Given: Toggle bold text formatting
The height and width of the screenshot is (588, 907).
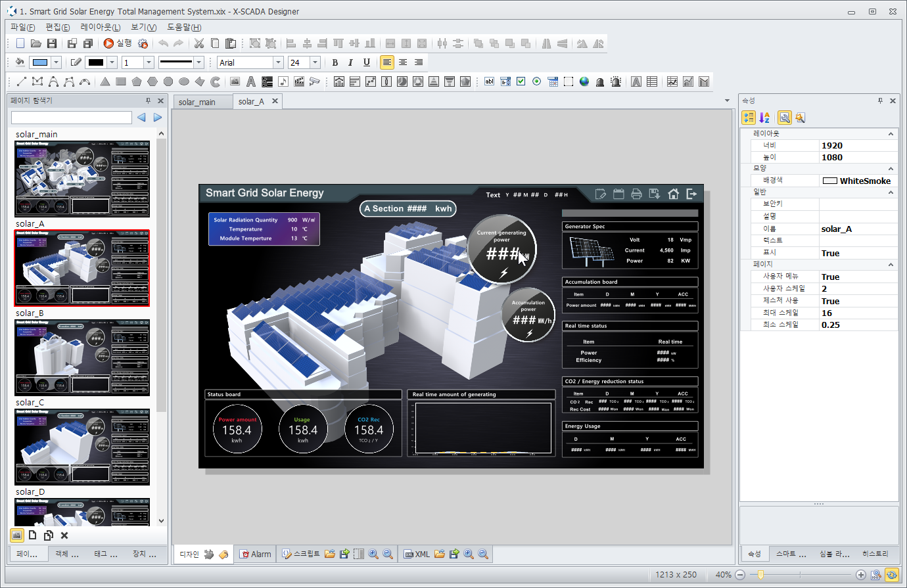Looking at the screenshot, I should pos(335,62).
